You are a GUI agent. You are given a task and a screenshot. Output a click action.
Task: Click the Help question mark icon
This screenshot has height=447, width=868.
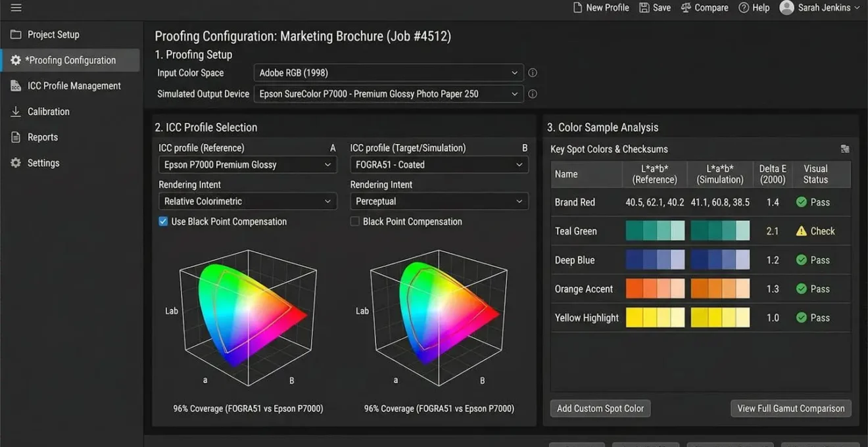click(744, 8)
